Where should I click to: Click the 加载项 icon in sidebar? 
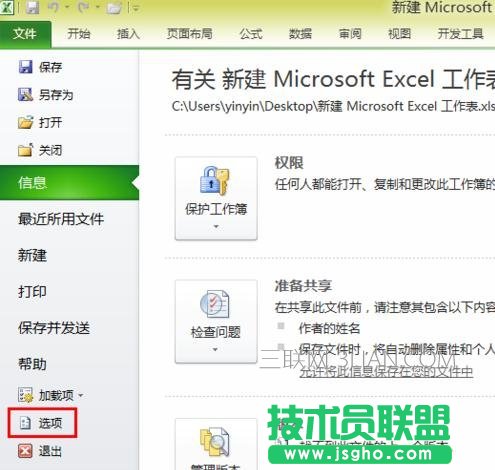click(x=25, y=395)
